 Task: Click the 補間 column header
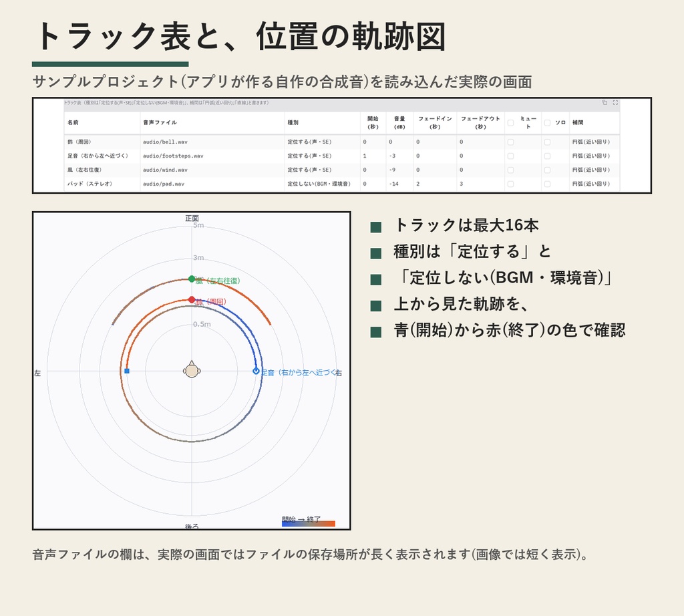point(594,122)
